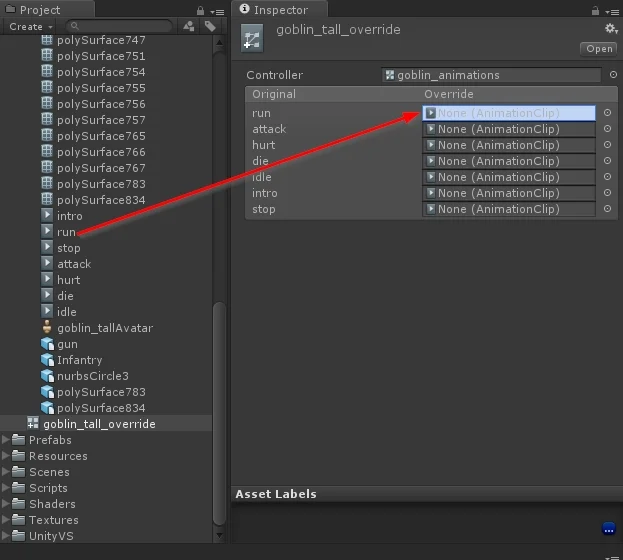Select goblin_tall_override asset in Project
623x560 pixels.
click(99, 424)
